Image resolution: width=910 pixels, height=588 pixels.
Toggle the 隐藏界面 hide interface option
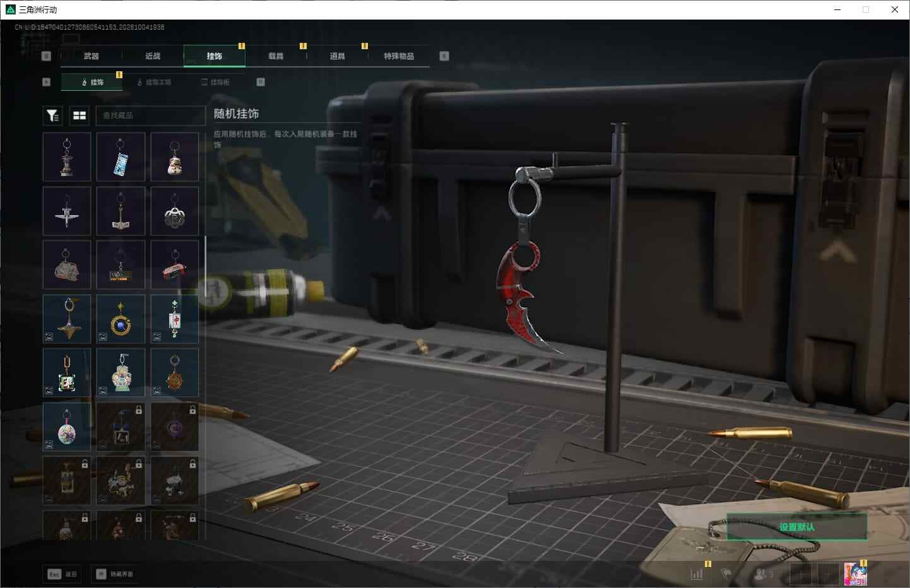click(115, 574)
